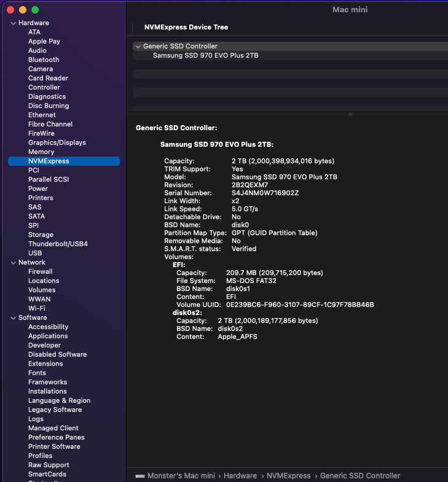Open Preference Panes category
The image size is (448, 482).
click(x=57, y=438)
